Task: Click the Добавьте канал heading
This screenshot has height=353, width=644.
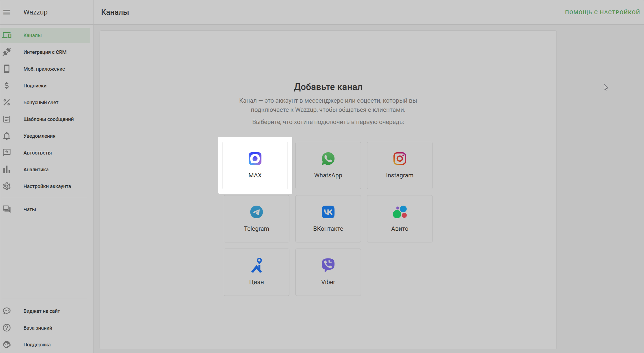Action: click(x=328, y=87)
